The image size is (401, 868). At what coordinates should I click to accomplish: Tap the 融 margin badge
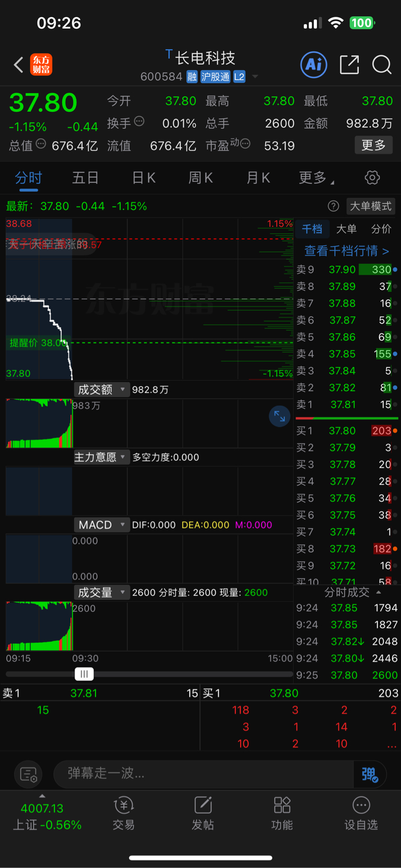pyautogui.click(x=192, y=77)
